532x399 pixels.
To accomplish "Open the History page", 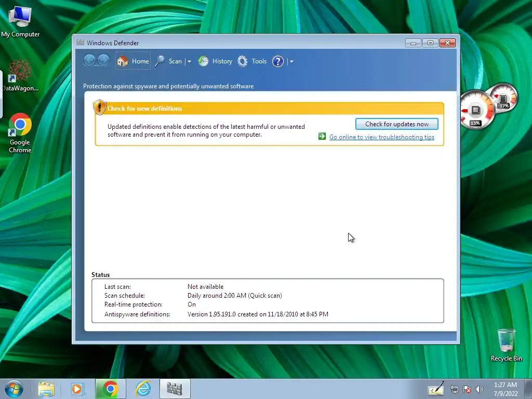I will click(215, 61).
